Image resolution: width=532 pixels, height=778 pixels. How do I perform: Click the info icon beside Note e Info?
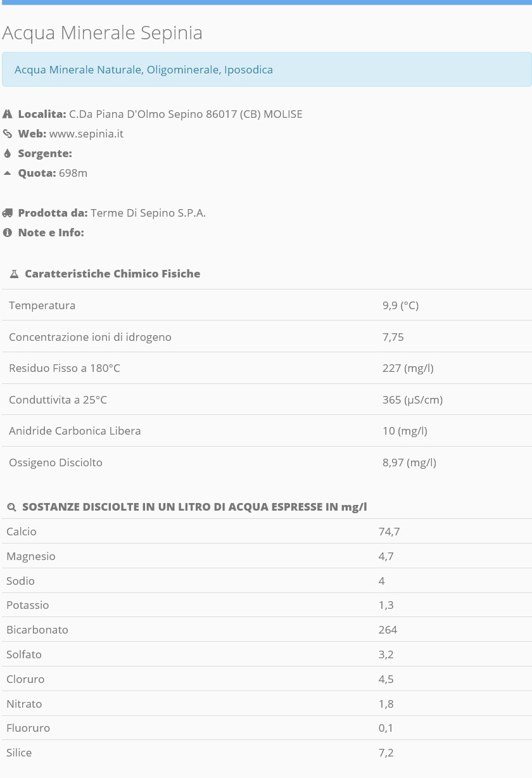(8, 233)
